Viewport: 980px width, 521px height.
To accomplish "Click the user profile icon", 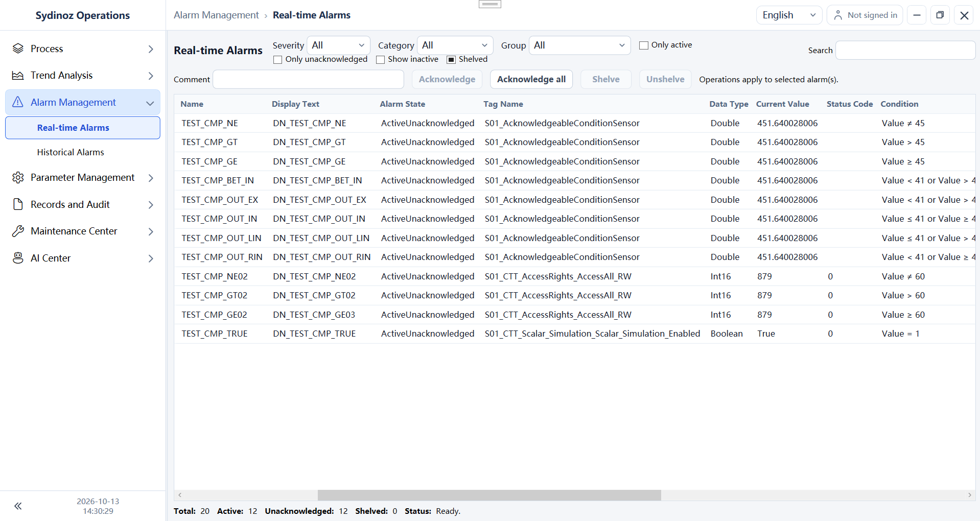I will click(x=838, y=15).
